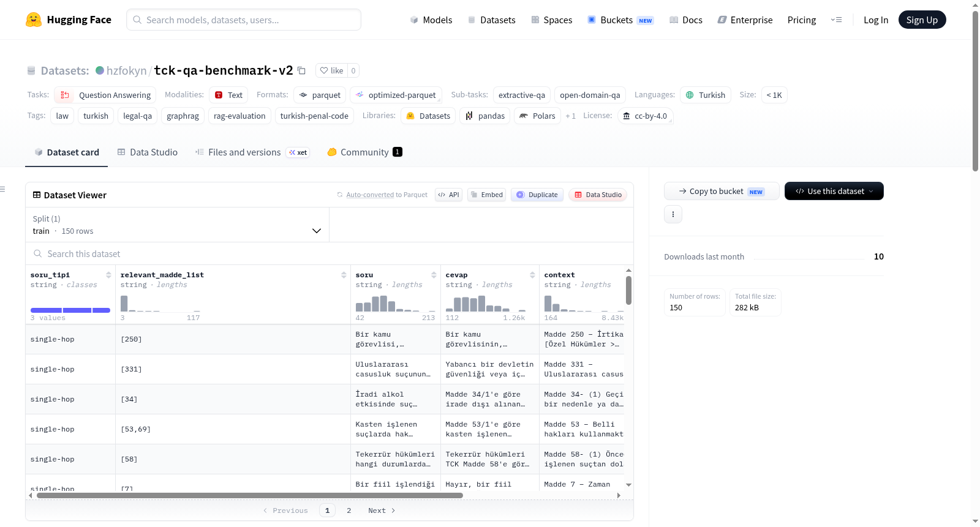Click the Text modality tag

tap(228, 95)
